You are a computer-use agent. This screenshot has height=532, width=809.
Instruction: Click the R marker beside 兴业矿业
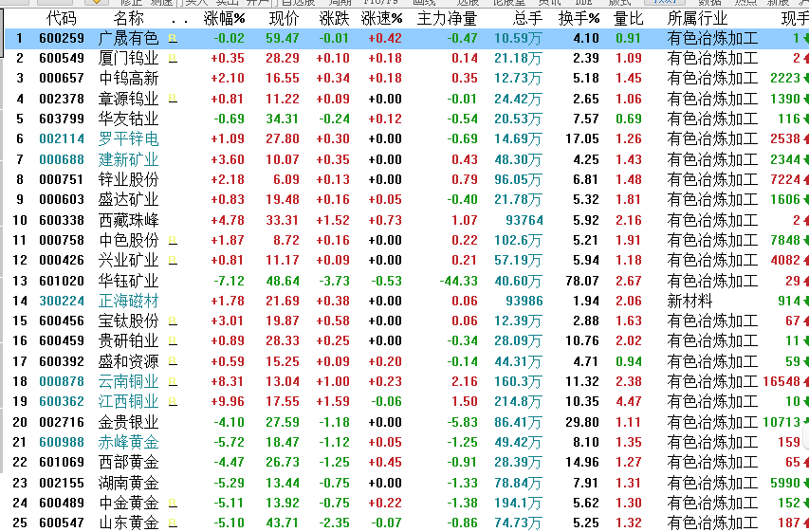click(173, 261)
